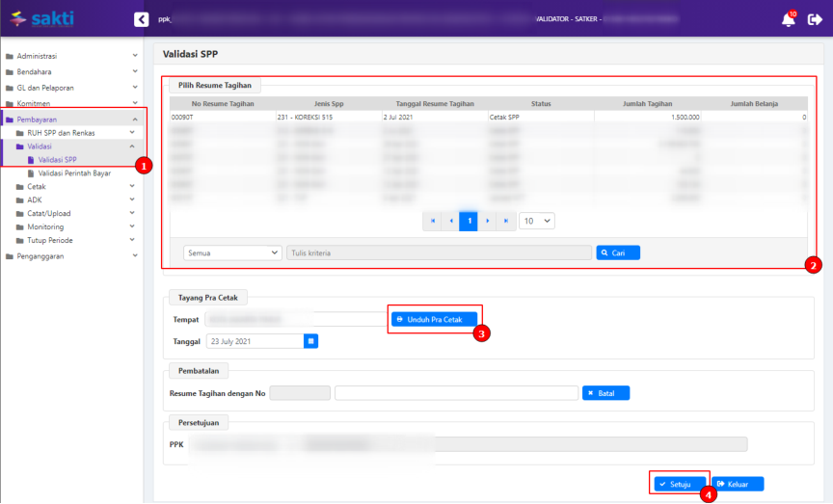Go to last page of pagination

pyautogui.click(x=505, y=221)
